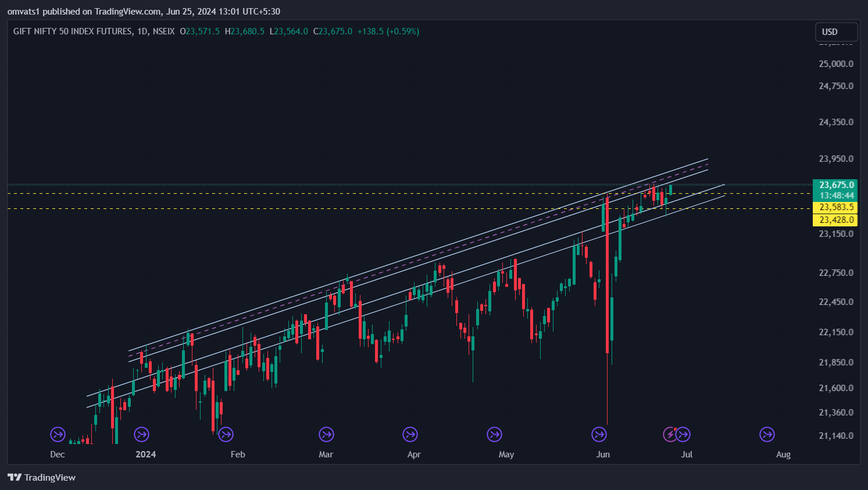Click the 21,850.0 price axis value
This screenshot has height=490, width=868.
tap(836, 363)
